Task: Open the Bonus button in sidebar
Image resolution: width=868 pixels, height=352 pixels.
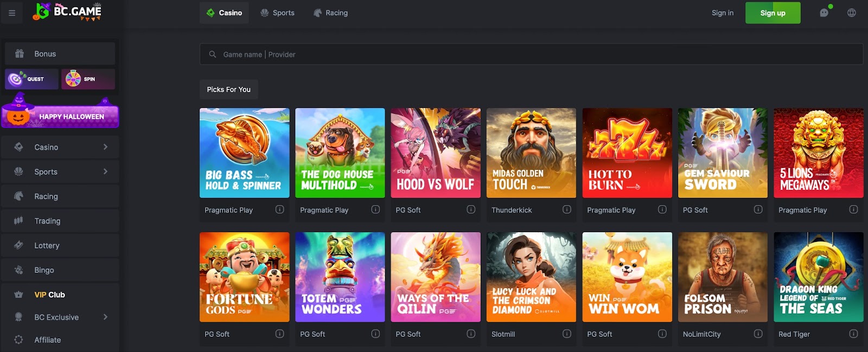Action: coord(60,54)
